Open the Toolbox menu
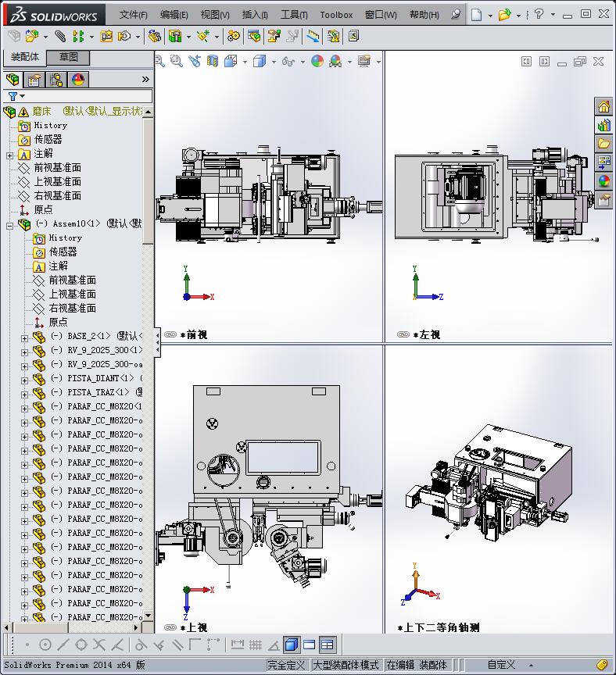This screenshot has width=616, height=675. coord(336,15)
